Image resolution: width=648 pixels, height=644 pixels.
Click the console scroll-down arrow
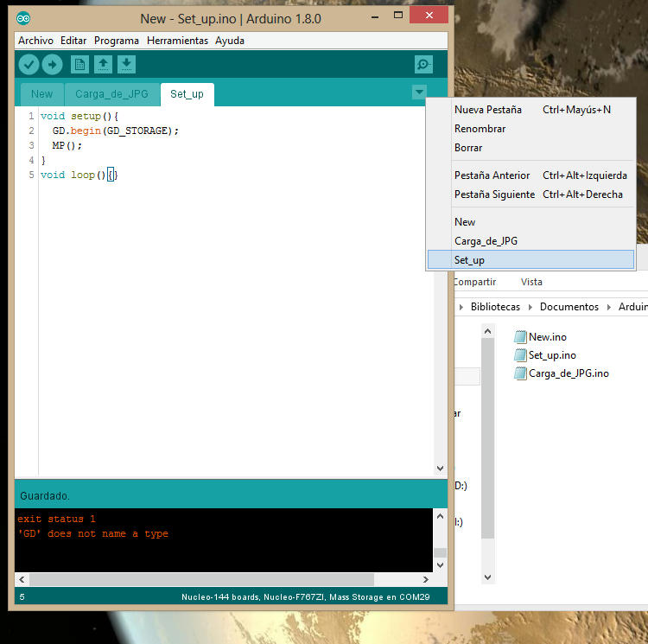pyautogui.click(x=440, y=565)
